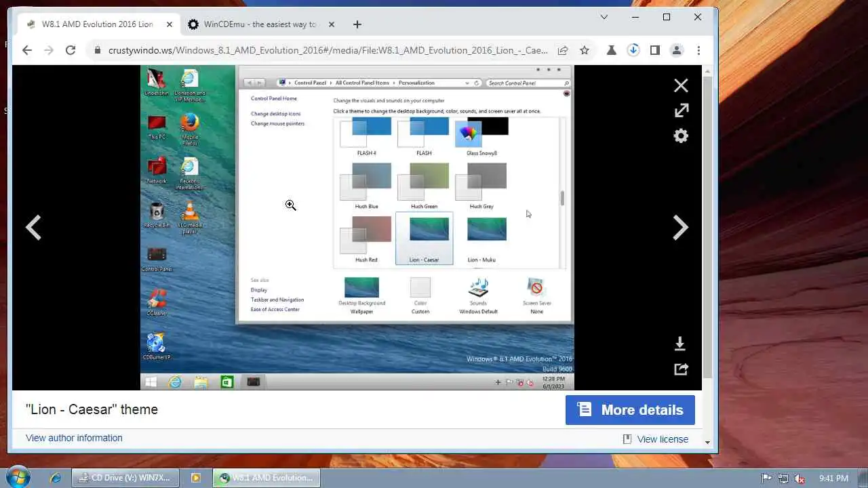Open the muted volume tray icon
This screenshot has width=868, height=488.
click(x=800, y=479)
